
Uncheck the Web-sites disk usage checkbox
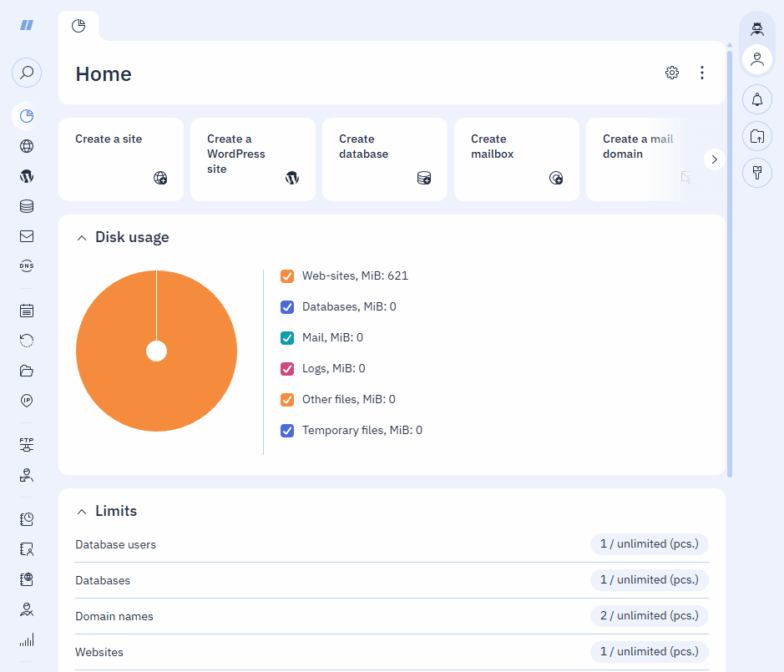[287, 276]
